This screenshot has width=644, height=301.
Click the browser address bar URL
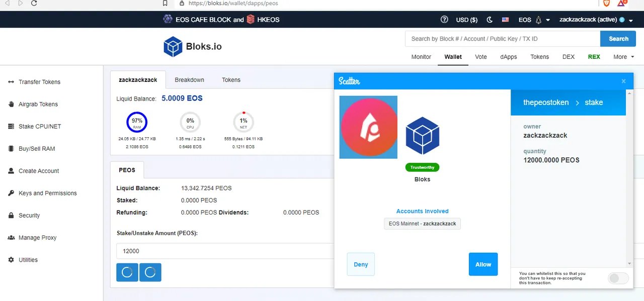coord(233,3)
